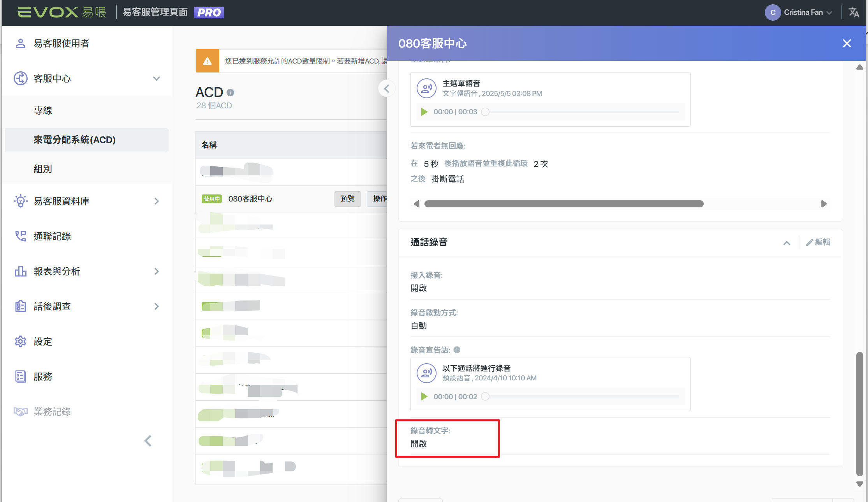This screenshot has width=868, height=502.
Task: Click the panel vertical scrollbar thumb
Action: (x=860, y=414)
